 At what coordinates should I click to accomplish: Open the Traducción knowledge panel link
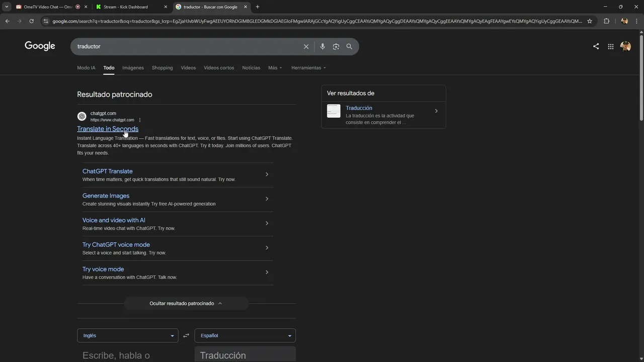tap(359, 108)
